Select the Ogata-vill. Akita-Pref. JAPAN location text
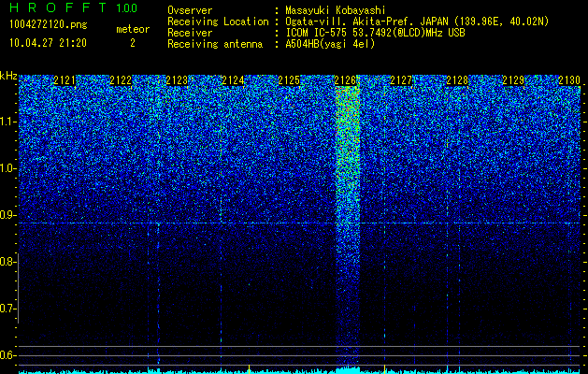Screen dimensions: 588x374 click(x=417, y=22)
